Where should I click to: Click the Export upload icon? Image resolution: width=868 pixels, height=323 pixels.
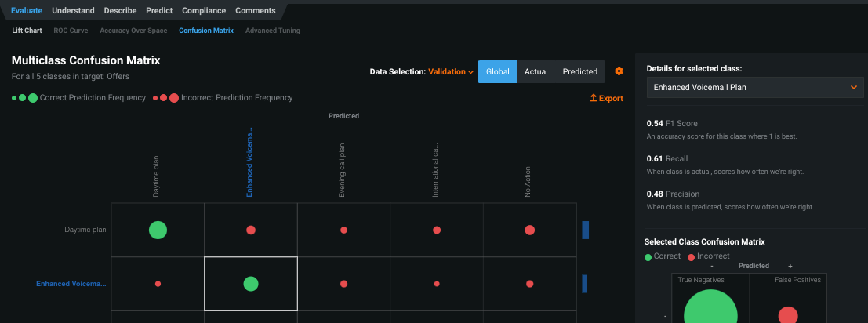point(594,99)
